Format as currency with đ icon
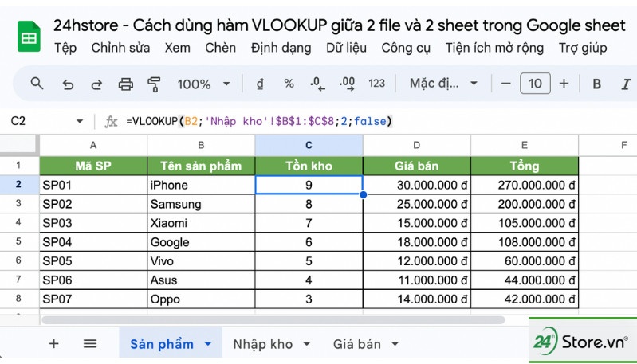 click(260, 84)
